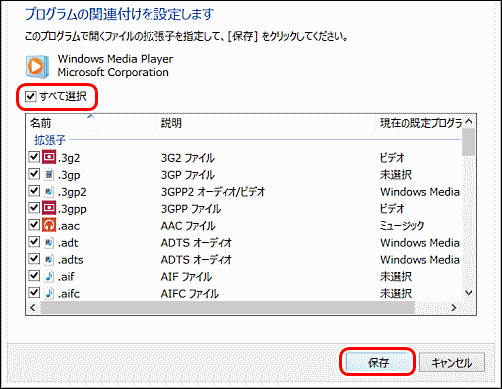Click the vertical scrollbar thumb
The height and width of the screenshot is (389, 502).
(469, 142)
